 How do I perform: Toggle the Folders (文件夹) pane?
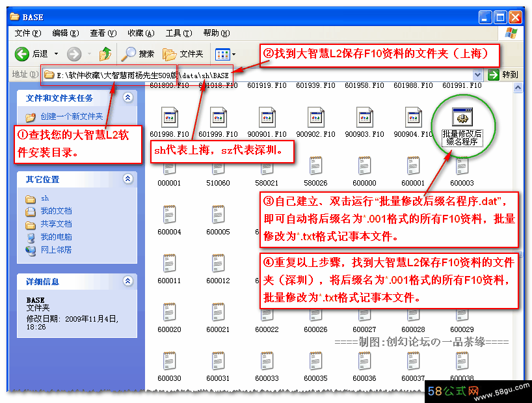point(183,54)
